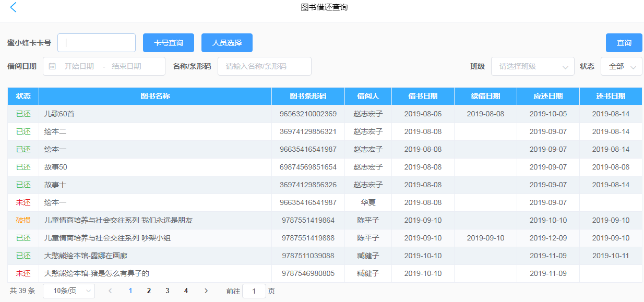Select the book title 儿歌60首
Image resolution: width=644 pixels, height=302 pixels.
coord(59,114)
